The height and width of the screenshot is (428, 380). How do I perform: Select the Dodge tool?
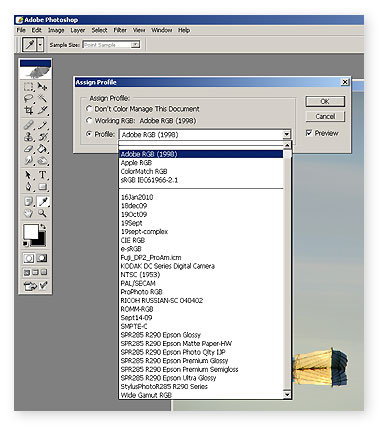[x=42, y=160]
